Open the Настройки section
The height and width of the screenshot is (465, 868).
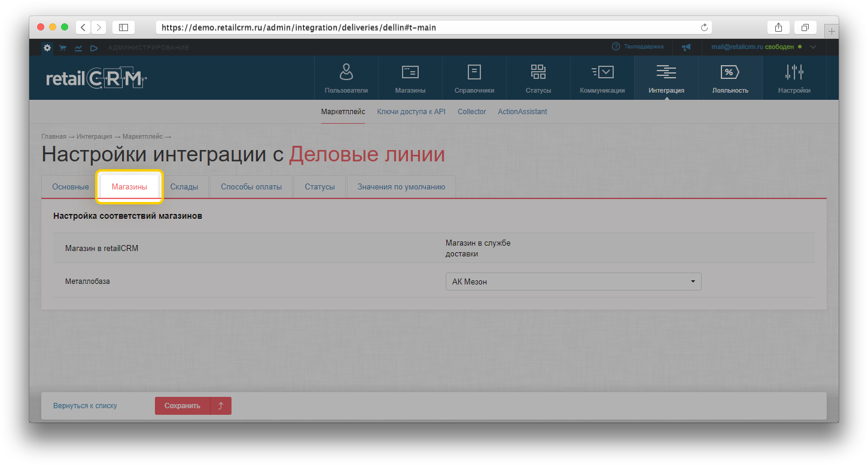[x=794, y=78]
